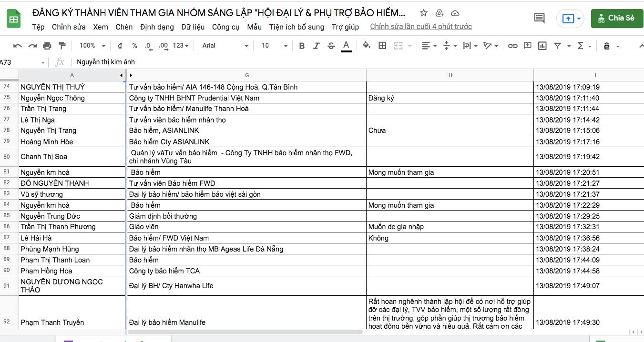The image size is (644, 342).
Task: Click 'Chỉnh sửa lần cuối 4 phút trước' link
Action: (421, 27)
